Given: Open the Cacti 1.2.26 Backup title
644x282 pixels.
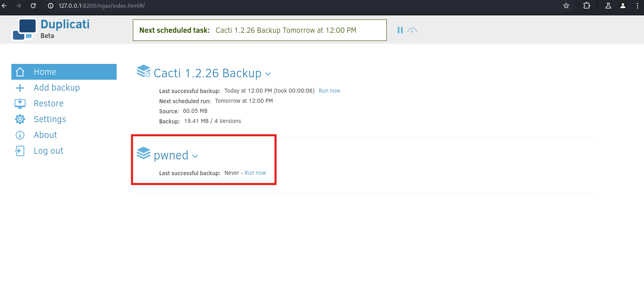Looking at the screenshot, I should point(207,73).
